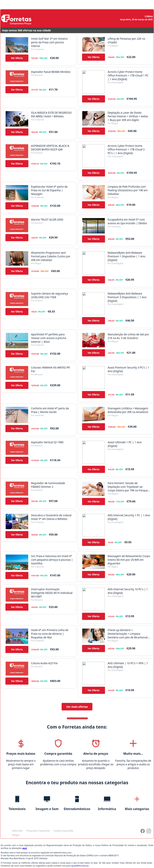Open the Perguntas Frequentes footer link

point(38,831)
